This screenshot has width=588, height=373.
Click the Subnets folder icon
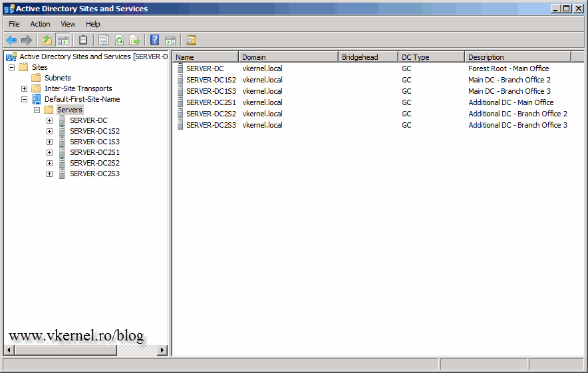coord(36,78)
